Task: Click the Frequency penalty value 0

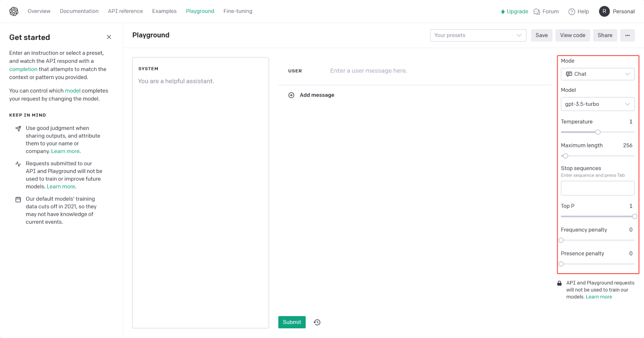Action: [x=631, y=230]
